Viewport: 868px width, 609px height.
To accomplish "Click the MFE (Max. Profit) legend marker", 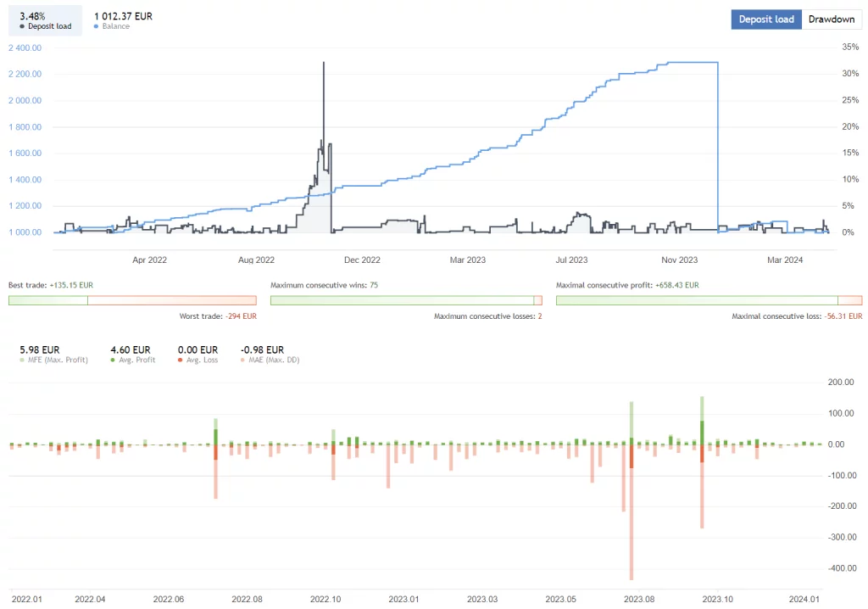I will [21, 360].
